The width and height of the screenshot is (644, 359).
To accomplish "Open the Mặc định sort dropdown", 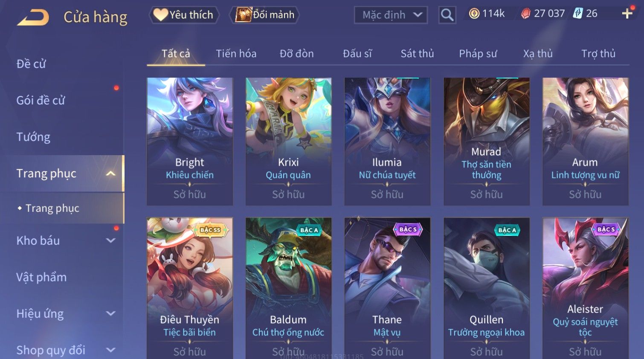I will 391,15.
